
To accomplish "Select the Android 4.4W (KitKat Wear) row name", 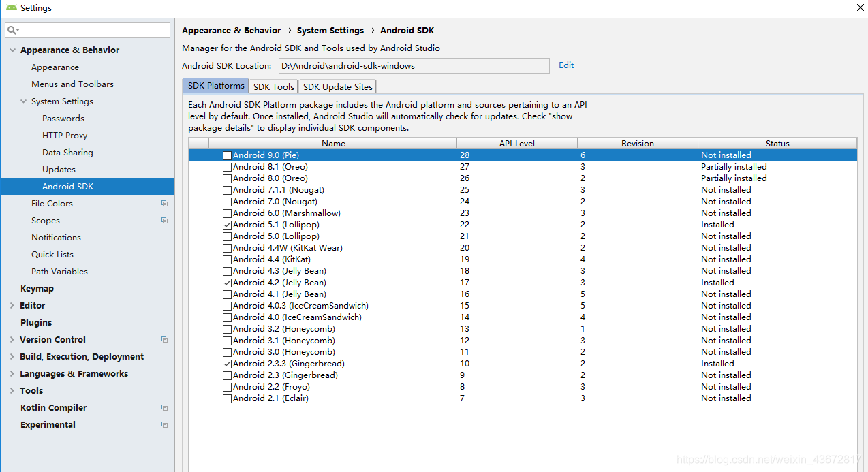I will [288, 248].
